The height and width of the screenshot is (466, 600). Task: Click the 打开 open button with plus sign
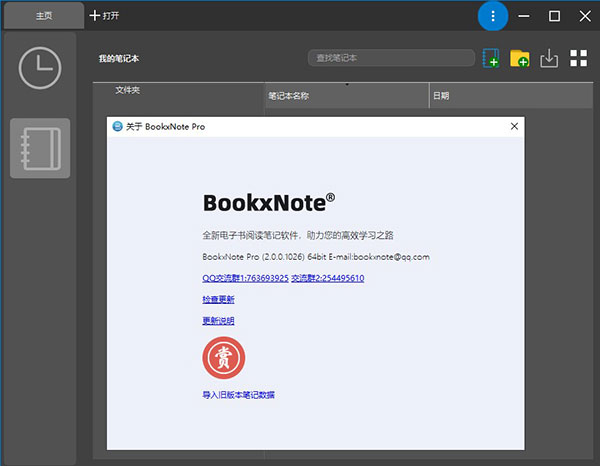point(104,16)
